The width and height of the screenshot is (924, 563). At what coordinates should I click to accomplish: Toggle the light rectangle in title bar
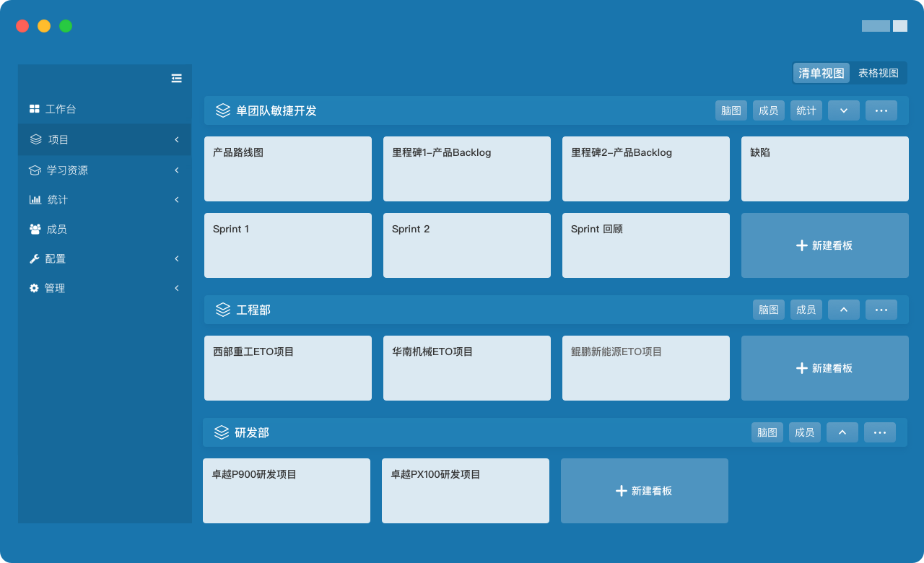click(899, 26)
